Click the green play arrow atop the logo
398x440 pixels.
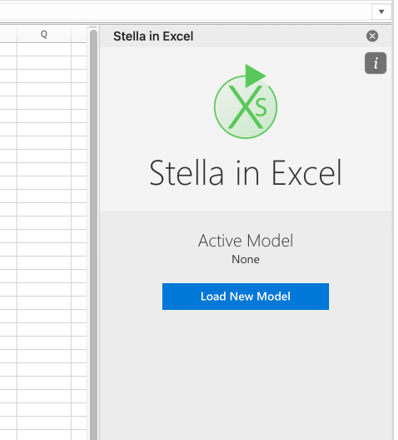pyautogui.click(x=255, y=76)
